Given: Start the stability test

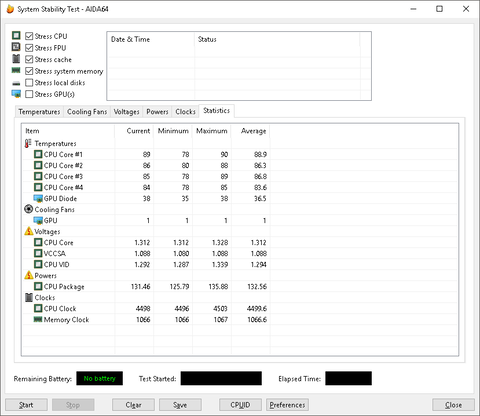Looking at the screenshot, I should tap(26, 405).
